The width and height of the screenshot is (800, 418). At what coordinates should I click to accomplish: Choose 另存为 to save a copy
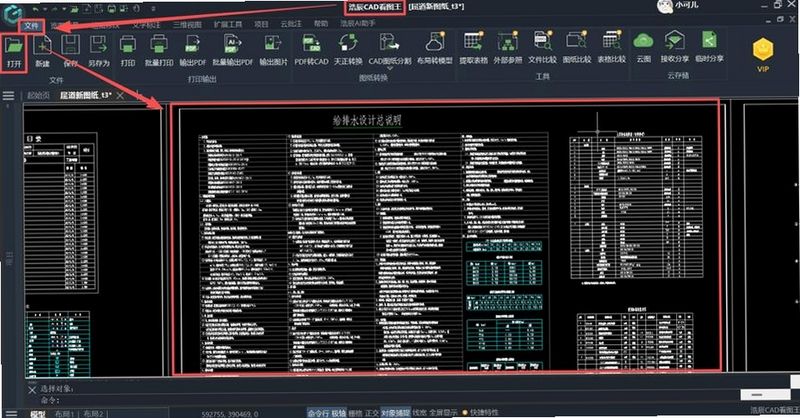coord(98,53)
